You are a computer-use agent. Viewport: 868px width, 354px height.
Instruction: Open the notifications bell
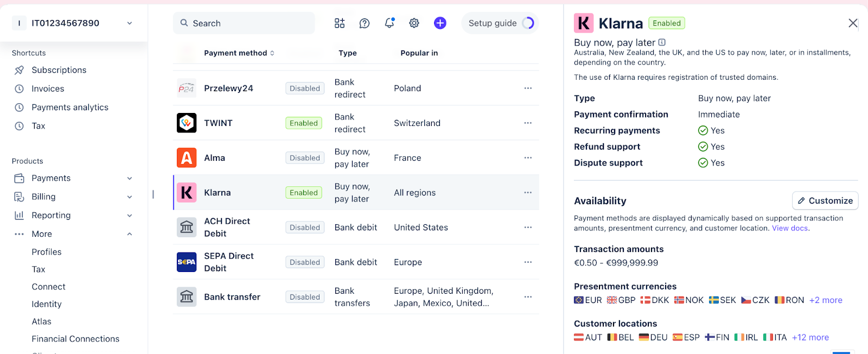pos(389,23)
